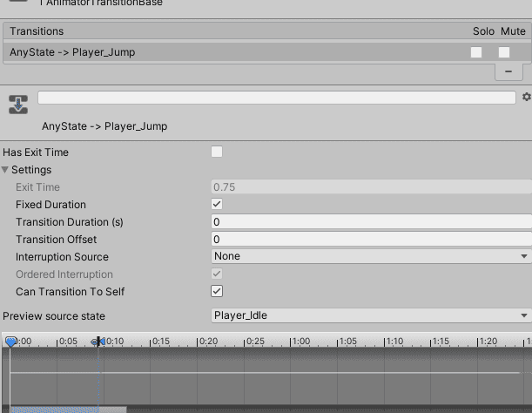Click the Transition Duration (s) input field
Image resolution: width=532 pixels, height=413 pixels.
pos(371,222)
